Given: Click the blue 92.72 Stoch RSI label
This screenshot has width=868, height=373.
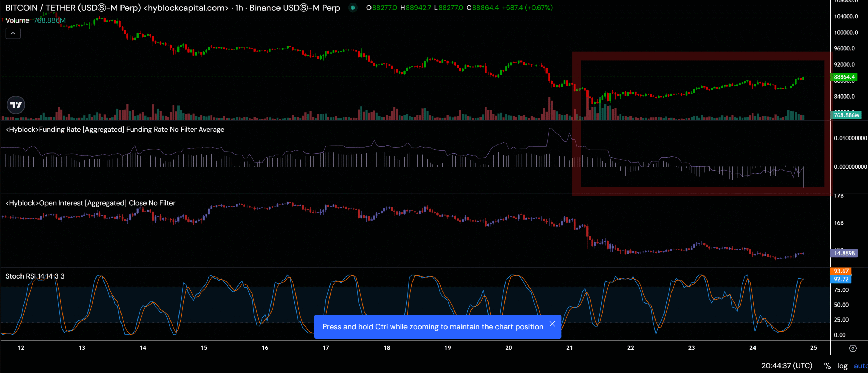Looking at the screenshot, I should click(841, 279).
